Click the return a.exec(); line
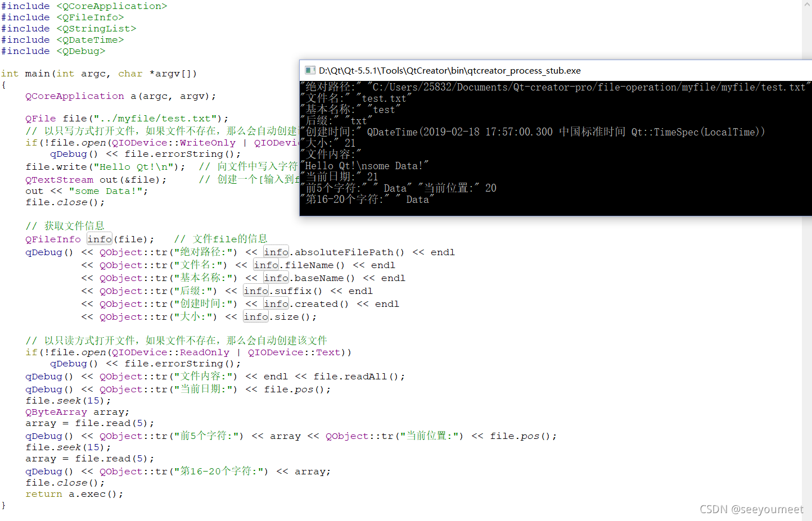 tap(74, 494)
